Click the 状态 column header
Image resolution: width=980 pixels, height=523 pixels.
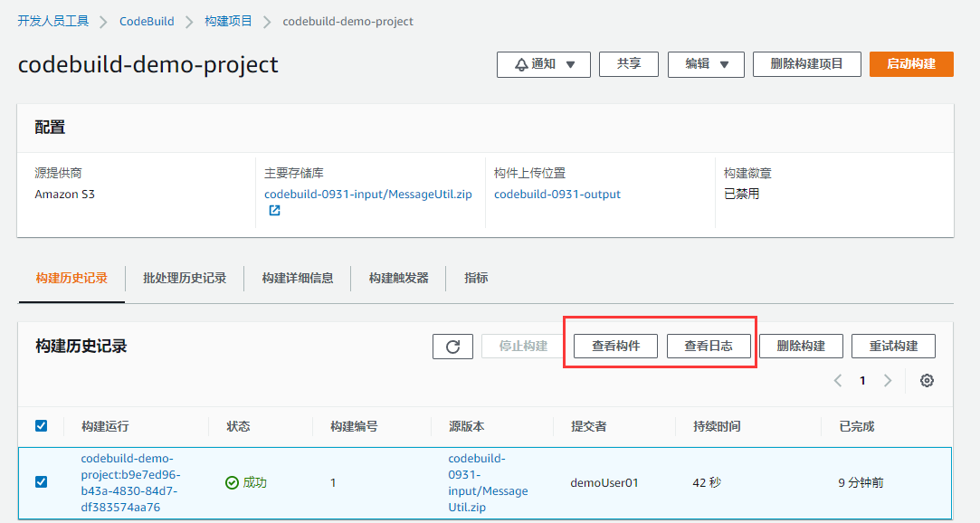[x=238, y=426]
